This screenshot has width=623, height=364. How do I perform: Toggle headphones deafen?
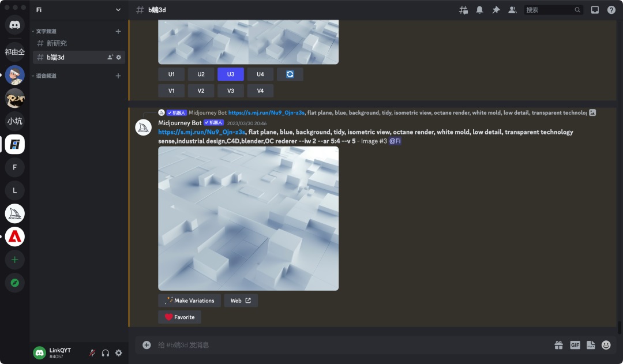click(x=106, y=353)
